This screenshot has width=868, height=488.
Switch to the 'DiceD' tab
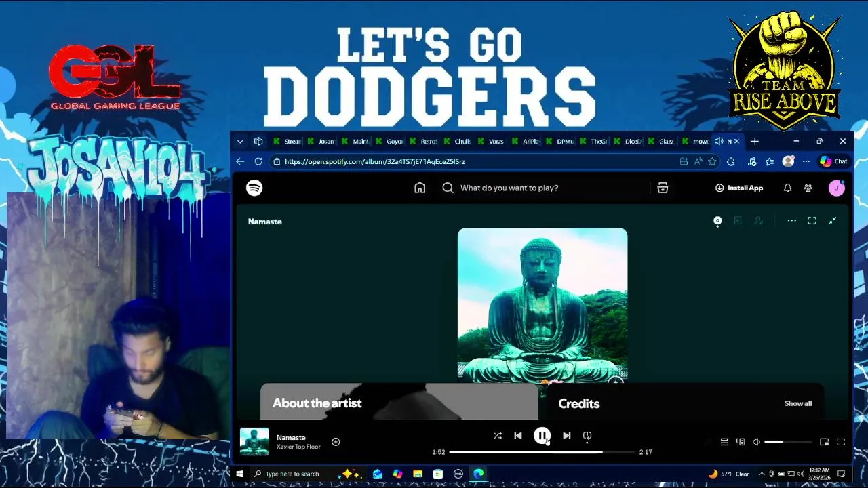tap(627, 141)
